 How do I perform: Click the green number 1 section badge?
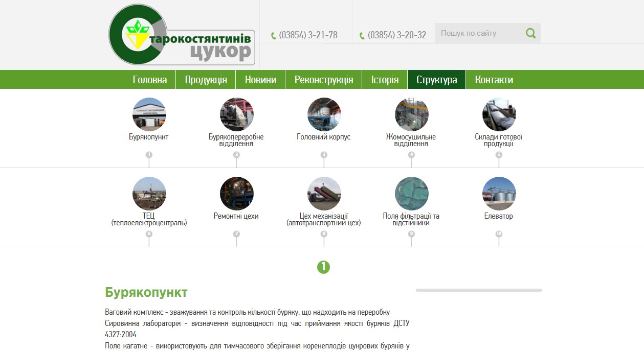pos(323,267)
